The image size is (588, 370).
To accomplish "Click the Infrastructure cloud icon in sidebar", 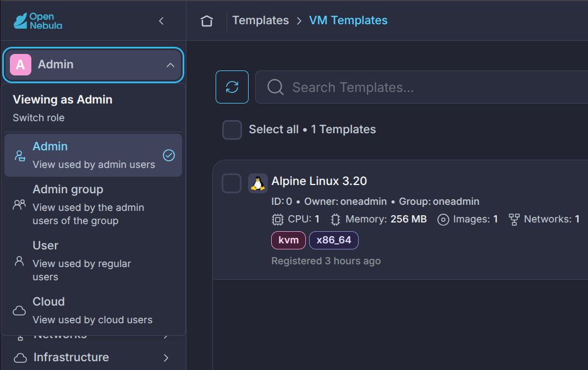I will pos(20,358).
